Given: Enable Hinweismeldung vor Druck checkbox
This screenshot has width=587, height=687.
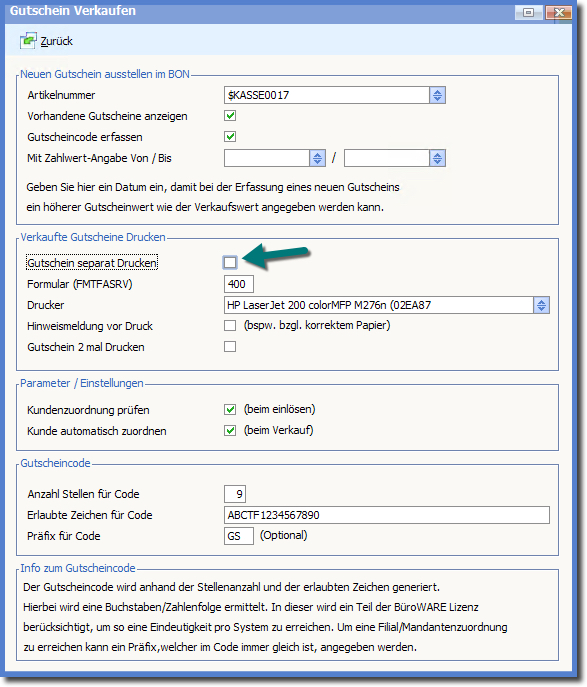Looking at the screenshot, I should [230, 326].
